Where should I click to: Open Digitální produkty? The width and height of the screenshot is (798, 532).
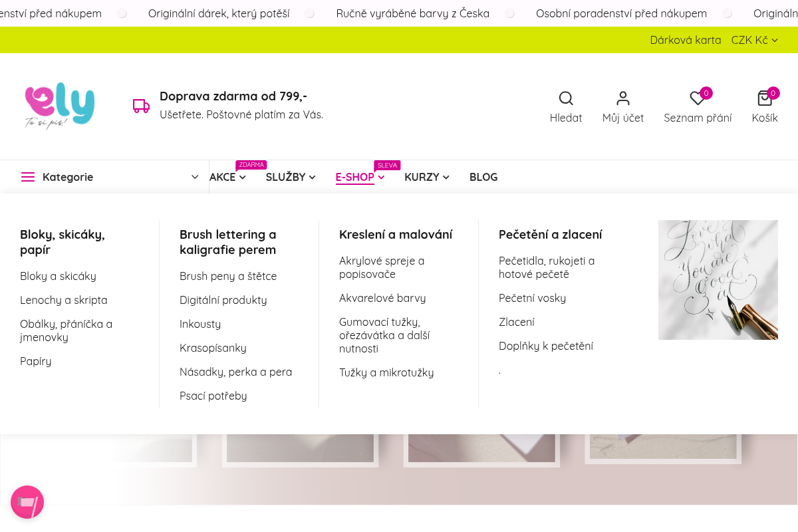(x=223, y=300)
